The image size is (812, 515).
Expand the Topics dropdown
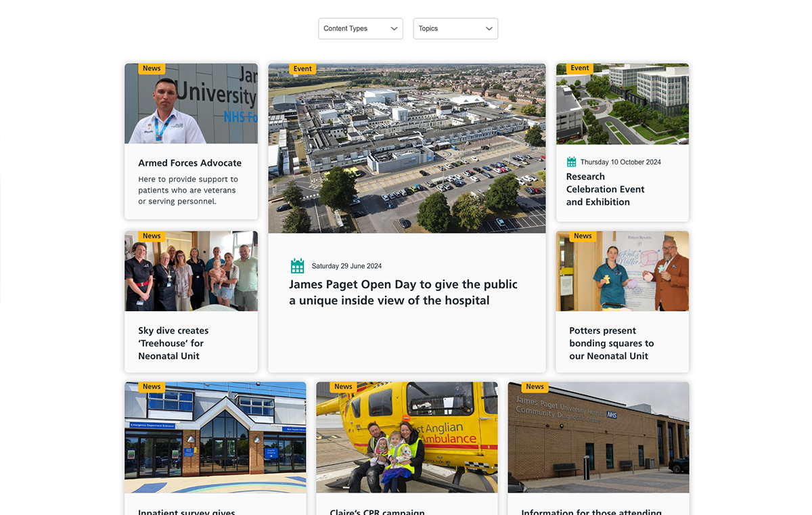(x=455, y=28)
